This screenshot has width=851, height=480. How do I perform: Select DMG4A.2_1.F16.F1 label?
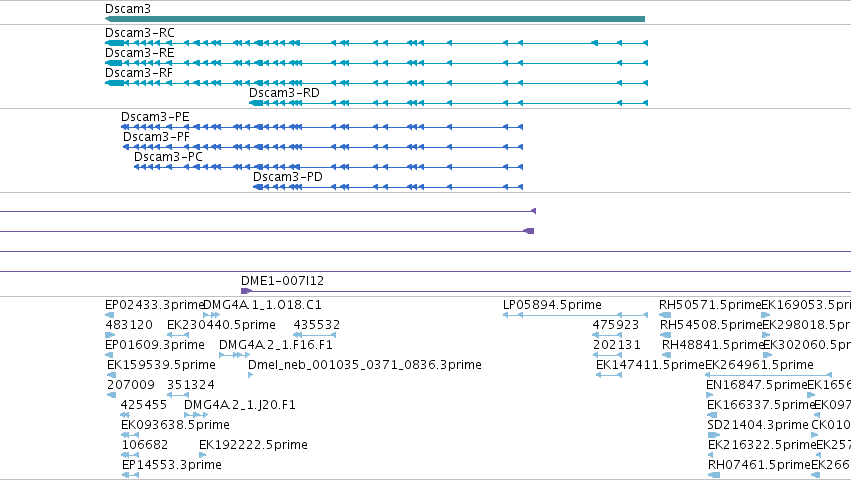(x=276, y=345)
